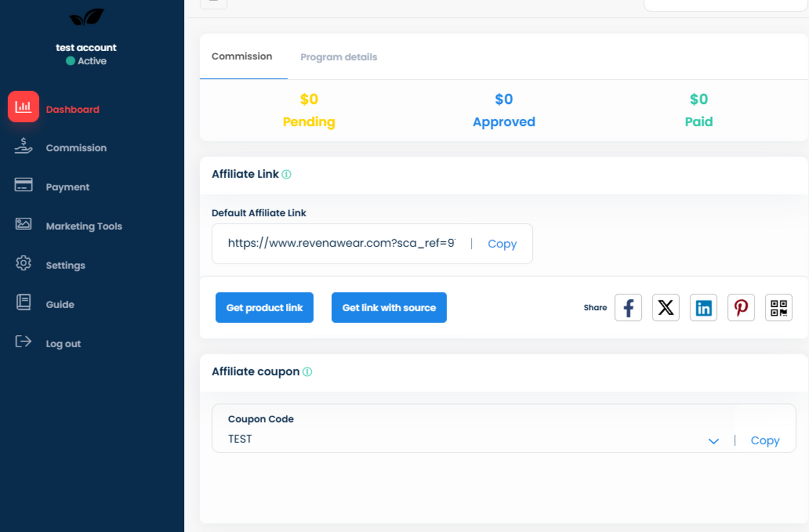Open the QR code for affiliate link
The image size is (809, 532).
[778, 308]
